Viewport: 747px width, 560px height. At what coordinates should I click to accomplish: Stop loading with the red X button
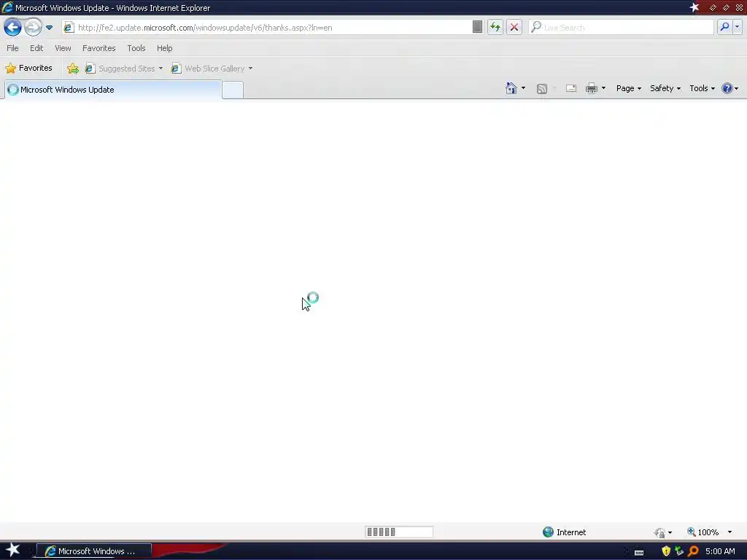[514, 27]
